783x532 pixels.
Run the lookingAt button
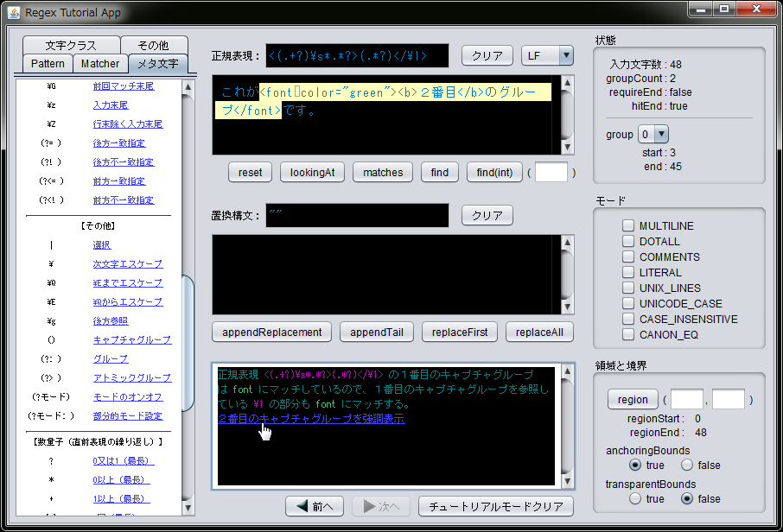[x=313, y=172]
